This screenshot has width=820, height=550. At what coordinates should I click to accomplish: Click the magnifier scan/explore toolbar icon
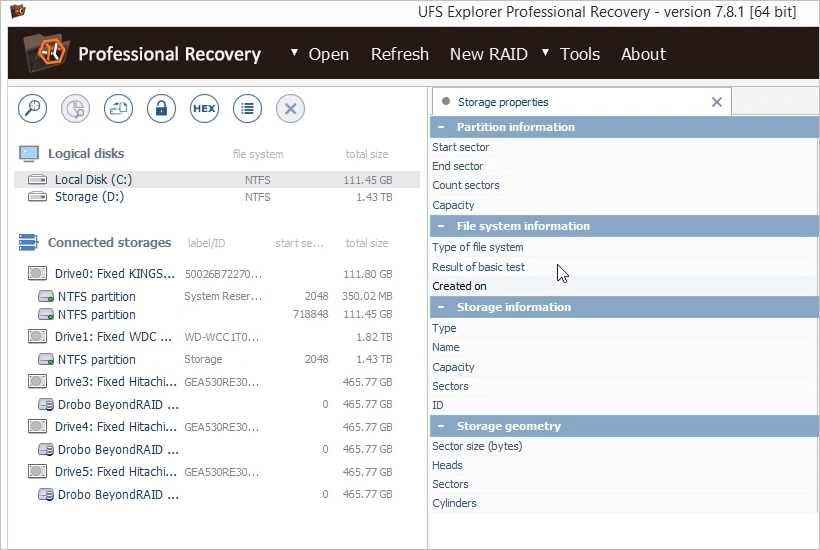[32, 109]
